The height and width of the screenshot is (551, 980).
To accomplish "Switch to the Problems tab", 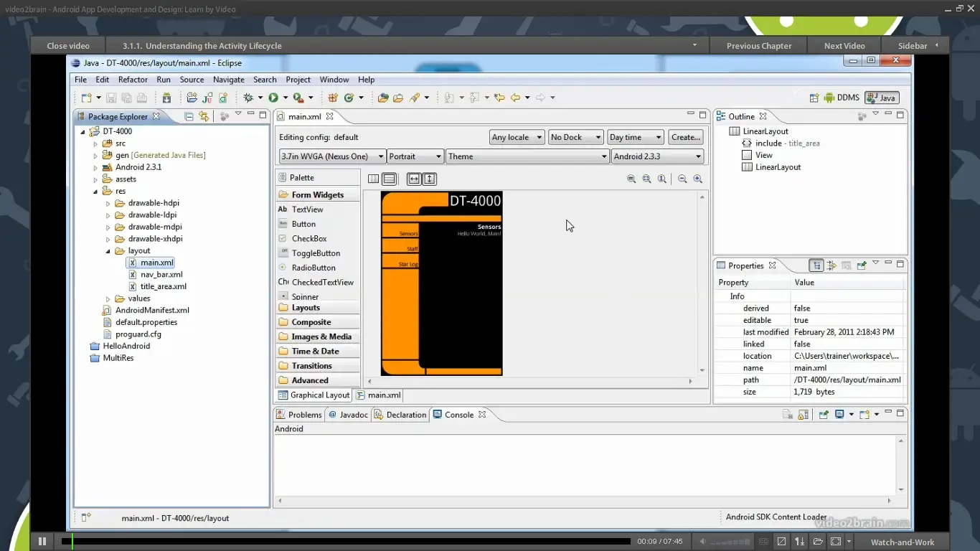I will point(299,415).
